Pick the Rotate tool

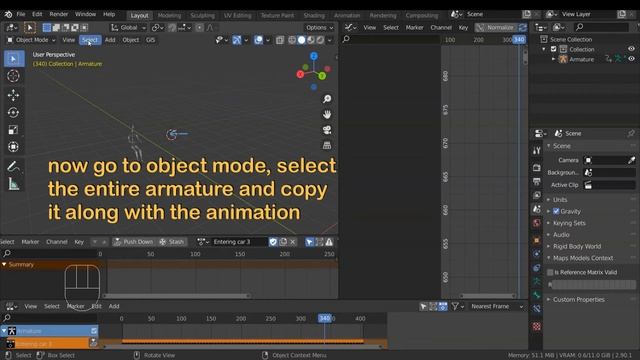click(x=13, y=113)
